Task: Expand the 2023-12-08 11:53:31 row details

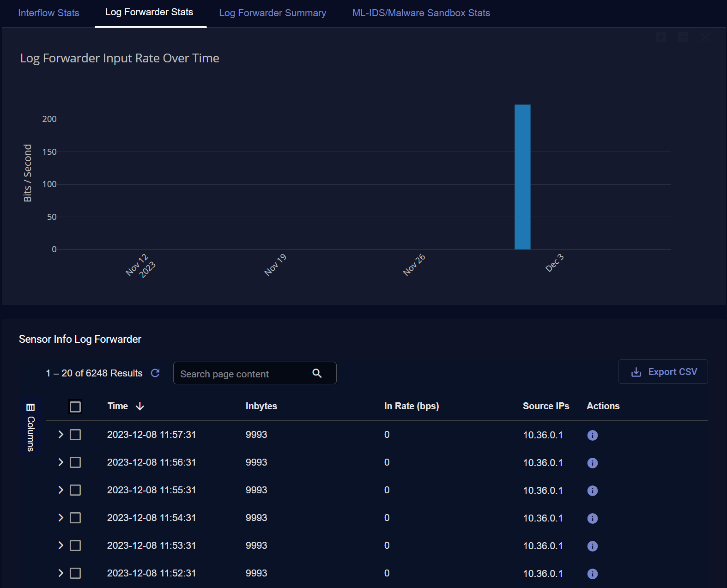Action: click(61, 546)
